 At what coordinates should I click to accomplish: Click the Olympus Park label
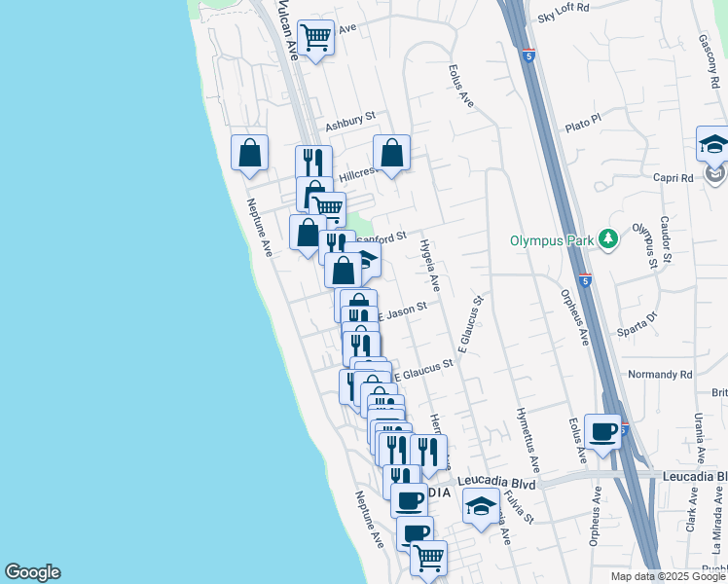[552, 240]
